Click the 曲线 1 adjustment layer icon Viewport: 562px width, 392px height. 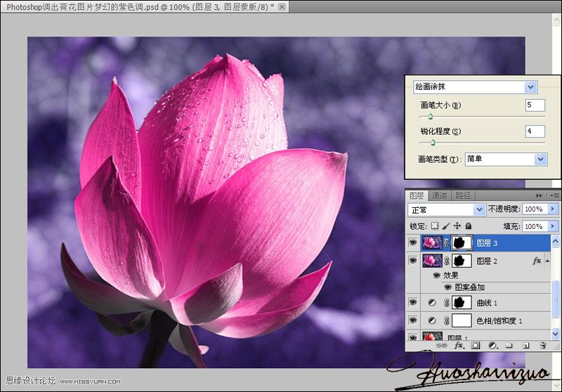(x=432, y=303)
